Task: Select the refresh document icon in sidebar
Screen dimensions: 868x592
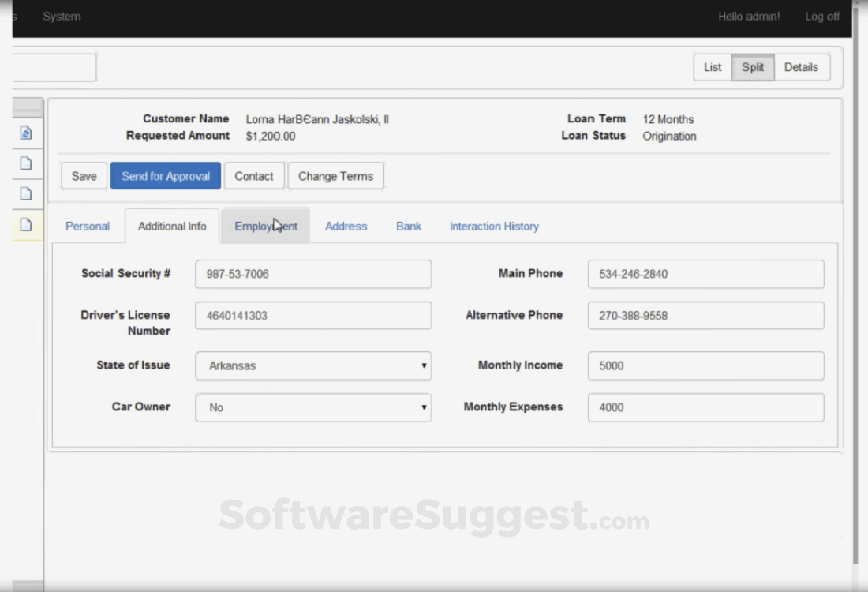Action: [26, 133]
